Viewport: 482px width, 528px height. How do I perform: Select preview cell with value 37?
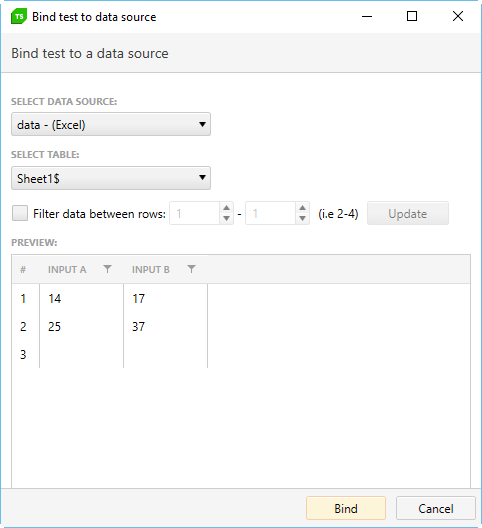tap(165, 326)
